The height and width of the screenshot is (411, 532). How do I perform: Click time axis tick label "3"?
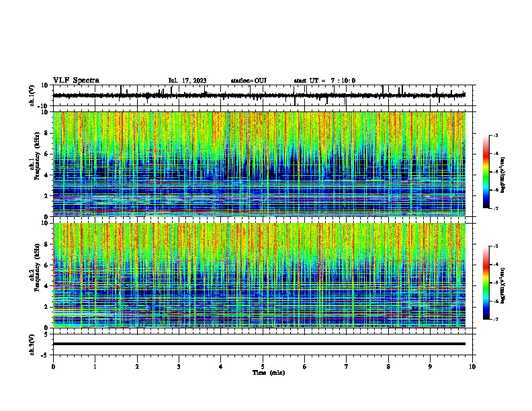point(179,367)
